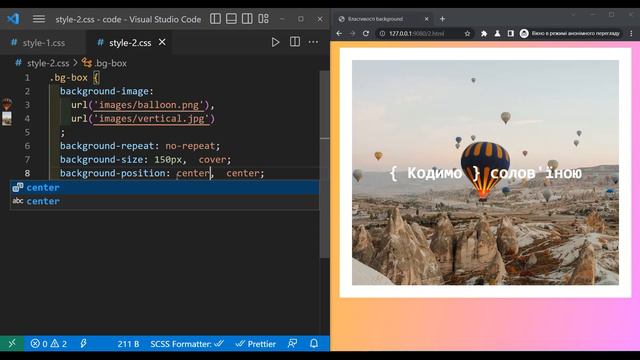The width and height of the screenshot is (640, 360).
Task: Close the style-2.css tab
Action: click(x=162, y=42)
